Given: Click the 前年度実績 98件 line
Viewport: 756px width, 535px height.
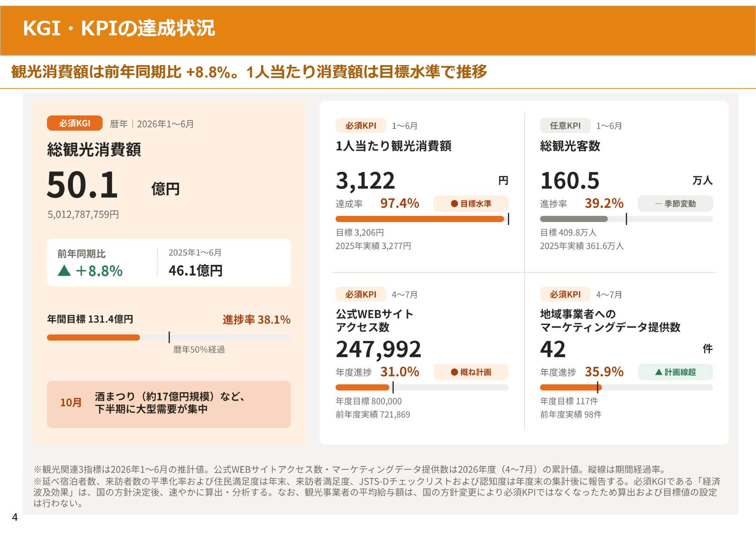Looking at the screenshot, I should point(571,414).
